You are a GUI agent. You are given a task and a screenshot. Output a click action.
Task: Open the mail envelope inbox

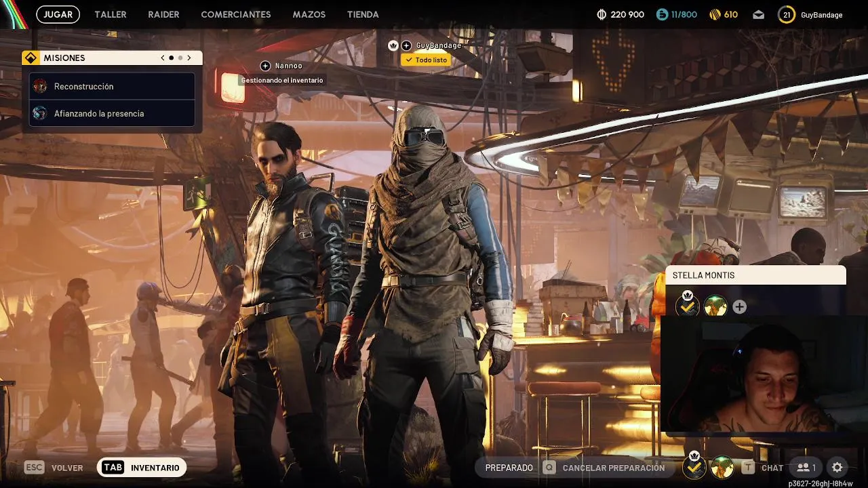click(759, 14)
